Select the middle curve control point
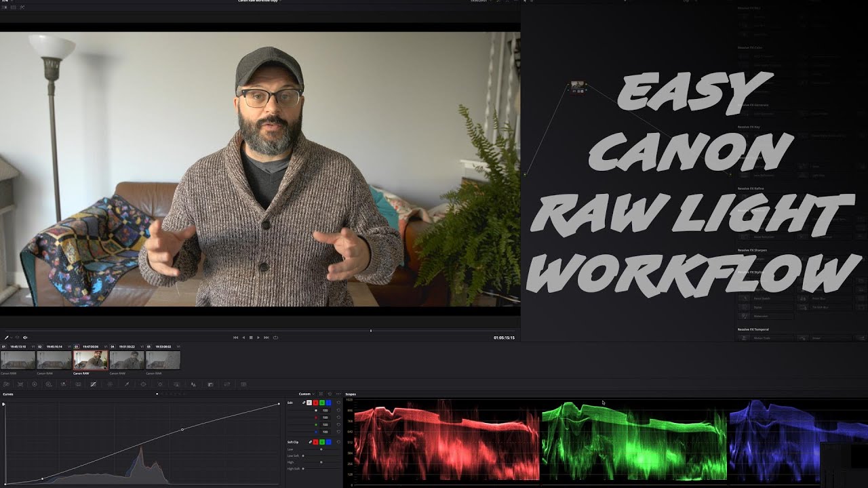The width and height of the screenshot is (868, 488). tap(182, 430)
